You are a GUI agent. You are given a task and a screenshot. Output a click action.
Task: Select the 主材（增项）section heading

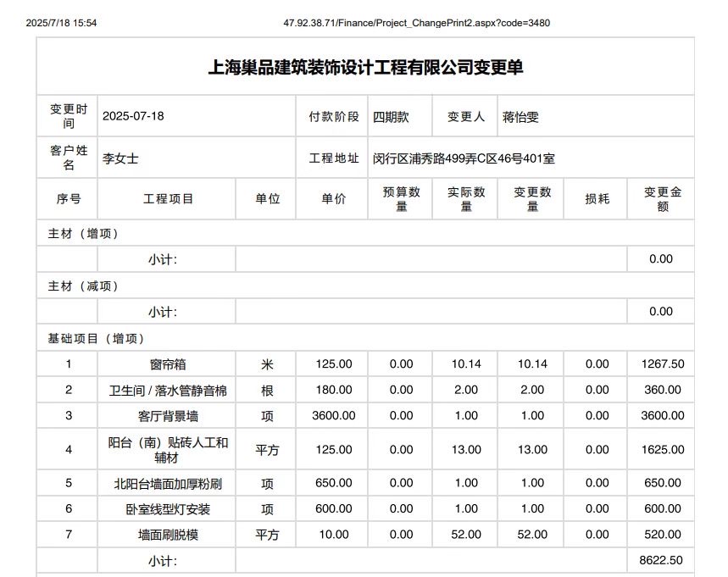[83, 234]
